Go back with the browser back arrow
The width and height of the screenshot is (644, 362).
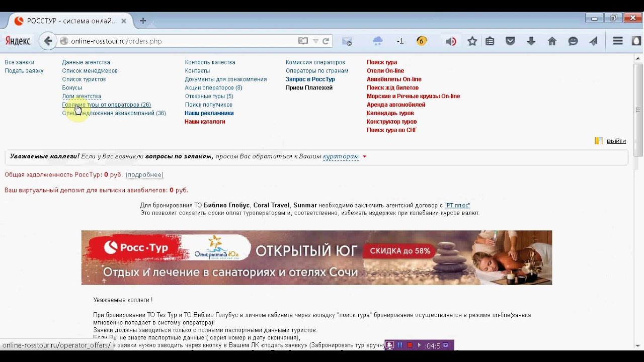48,41
